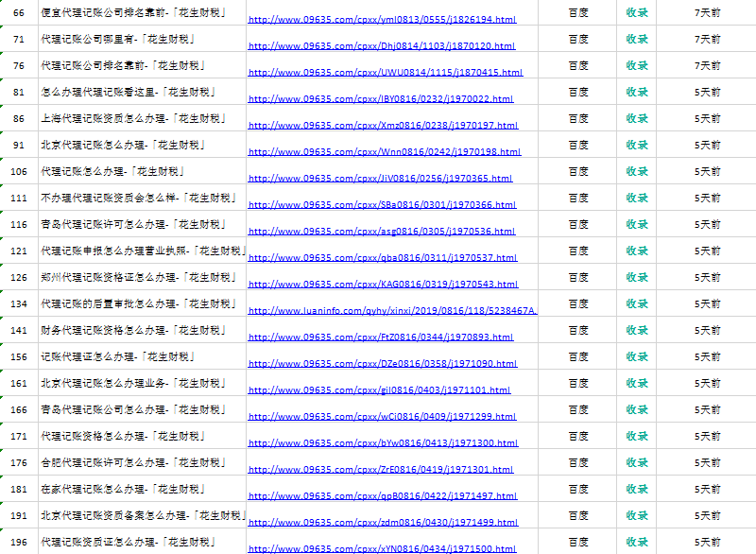Select the cell with number 156
Screen dimensions: 756x554
pos(19,356)
